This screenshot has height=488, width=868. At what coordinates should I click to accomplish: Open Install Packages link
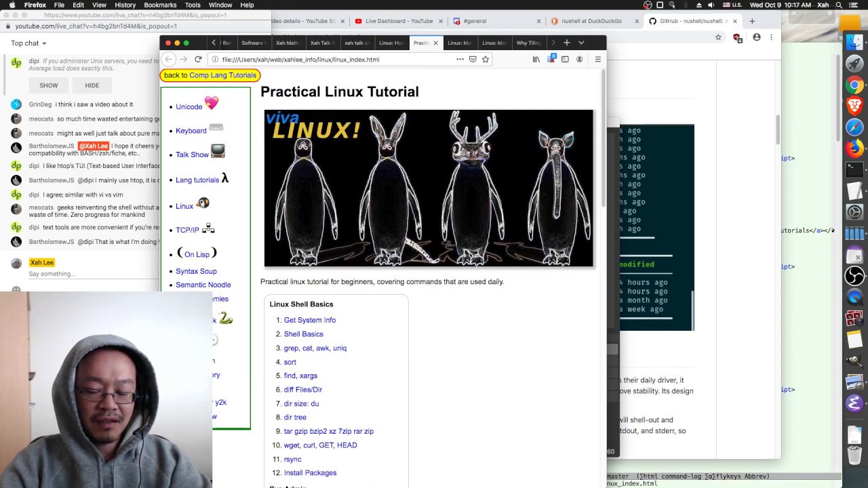pyautogui.click(x=310, y=473)
